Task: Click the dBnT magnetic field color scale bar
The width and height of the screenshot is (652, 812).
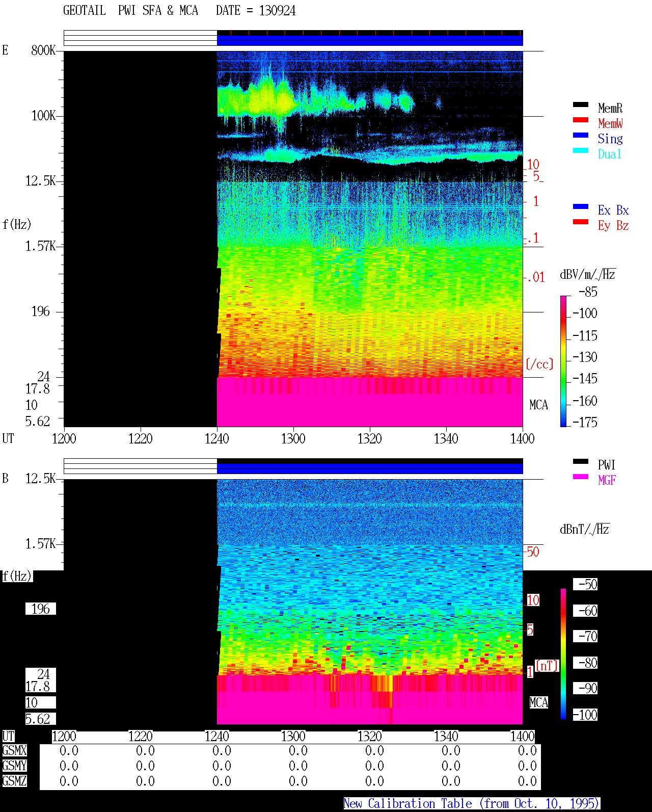Action: click(563, 654)
